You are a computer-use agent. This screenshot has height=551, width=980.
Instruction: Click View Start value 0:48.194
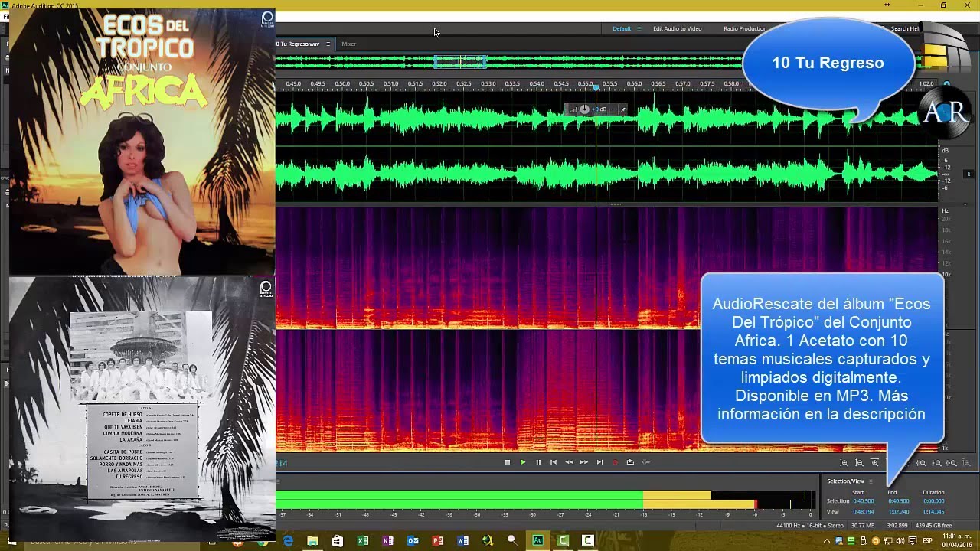(x=863, y=511)
